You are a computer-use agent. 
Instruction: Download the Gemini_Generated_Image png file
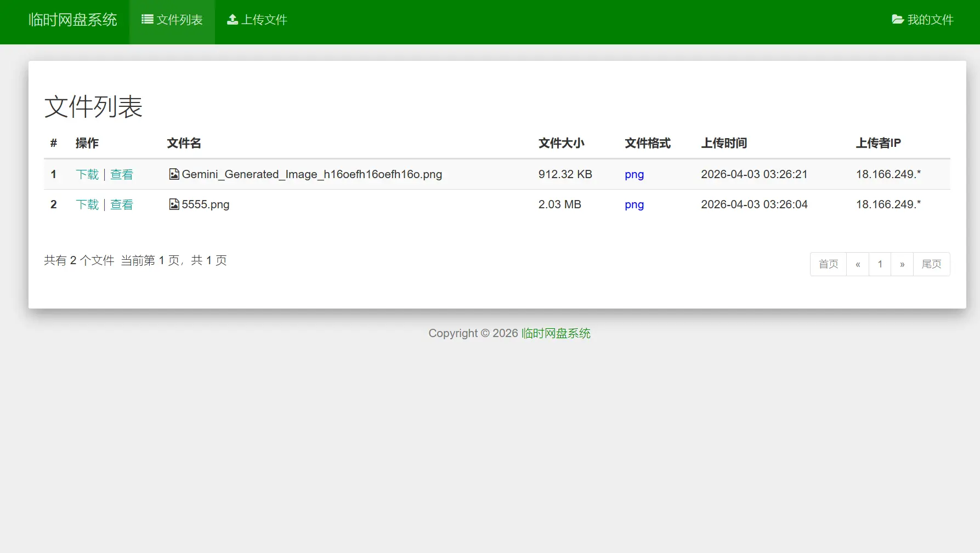[87, 174]
